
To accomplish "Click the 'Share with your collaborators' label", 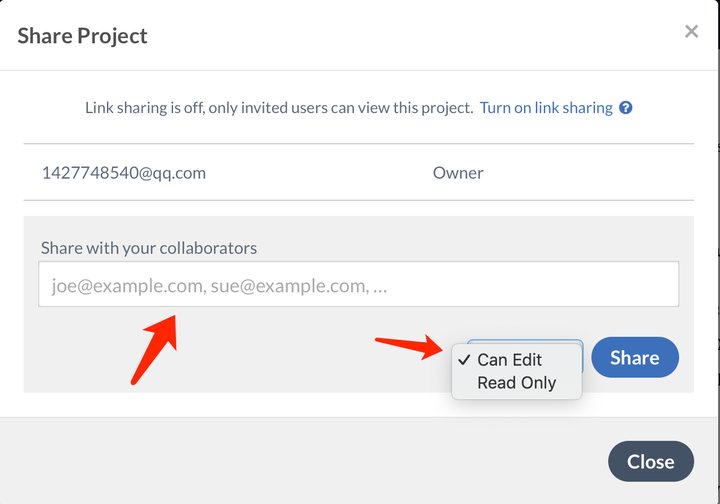I will point(149,248).
